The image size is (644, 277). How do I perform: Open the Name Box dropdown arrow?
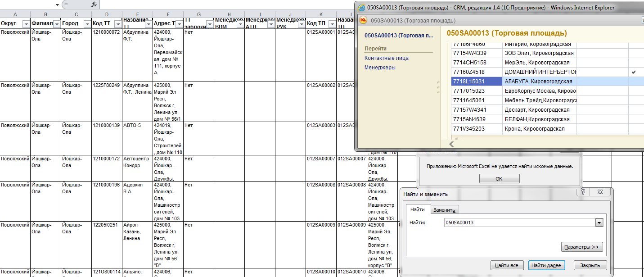click(57, 5)
